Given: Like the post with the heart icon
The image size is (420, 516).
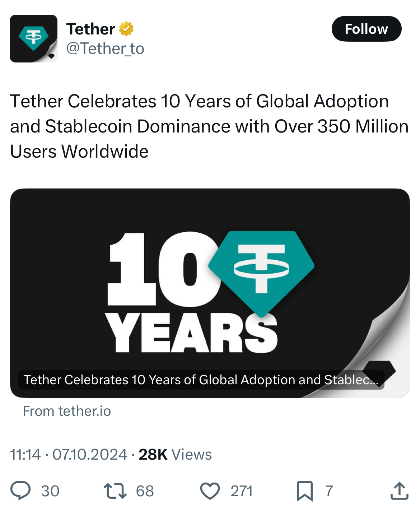Looking at the screenshot, I should click(210, 491).
